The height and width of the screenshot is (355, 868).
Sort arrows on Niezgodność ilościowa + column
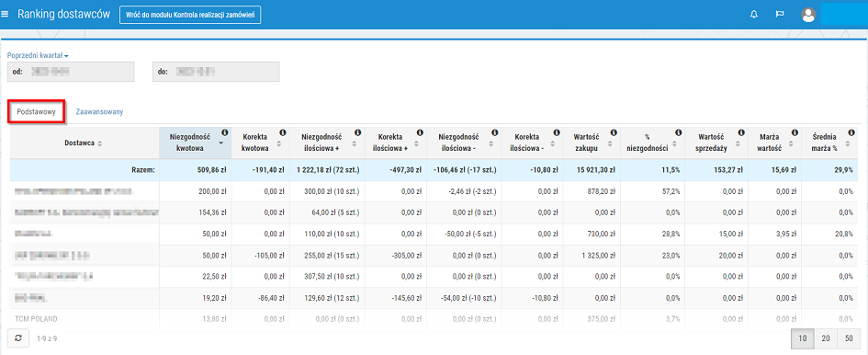[355, 143]
